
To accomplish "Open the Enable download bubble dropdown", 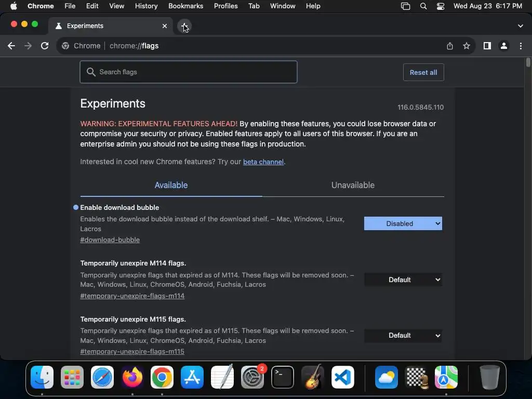I will pyautogui.click(x=403, y=223).
